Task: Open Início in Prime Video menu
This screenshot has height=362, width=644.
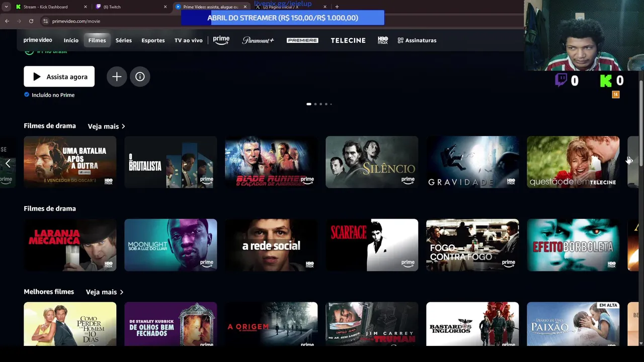Action: [x=71, y=40]
